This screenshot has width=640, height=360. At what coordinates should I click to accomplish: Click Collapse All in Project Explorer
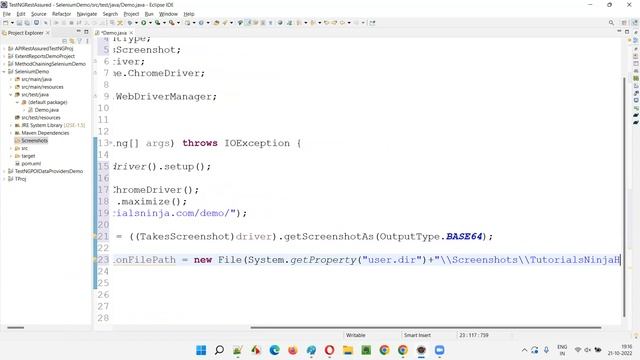point(64,41)
